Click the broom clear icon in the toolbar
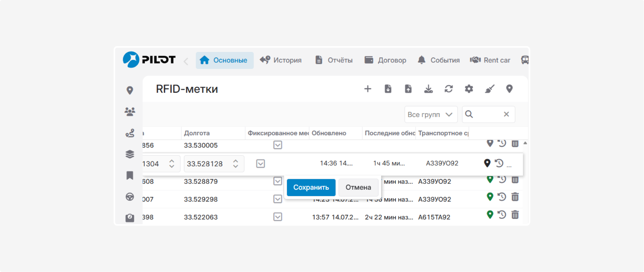644x272 pixels. (x=489, y=89)
